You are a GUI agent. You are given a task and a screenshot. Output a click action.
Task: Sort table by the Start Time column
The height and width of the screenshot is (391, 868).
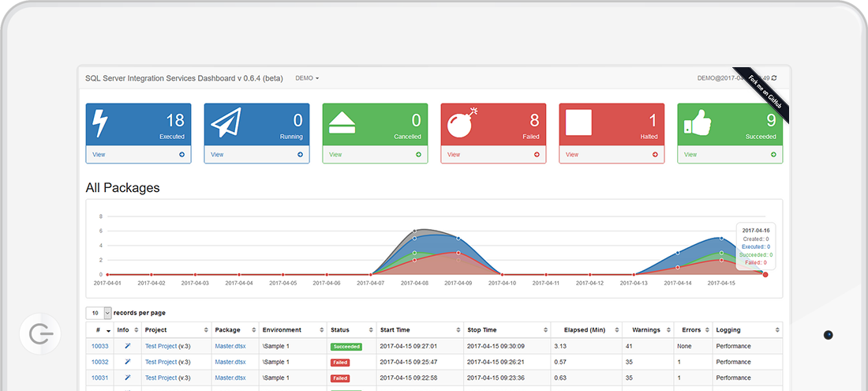click(420, 329)
